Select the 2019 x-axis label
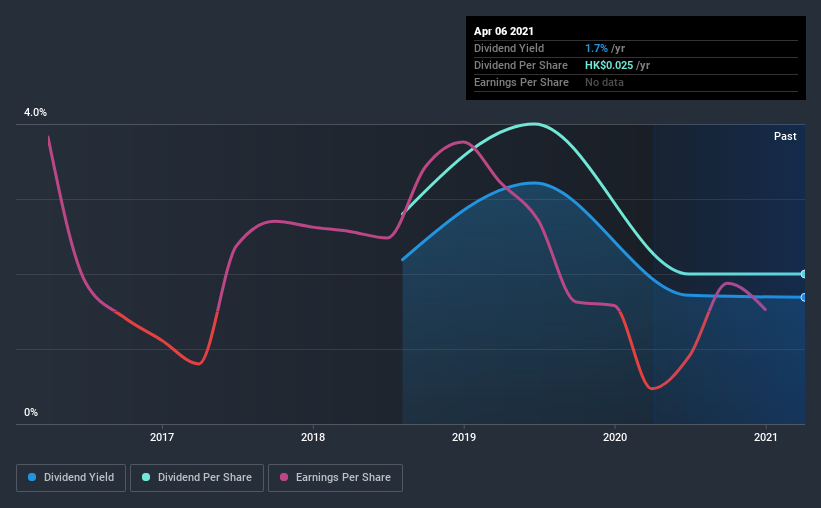This screenshot has width=821, height=508. pyautogui.click(x=464, y=437)
